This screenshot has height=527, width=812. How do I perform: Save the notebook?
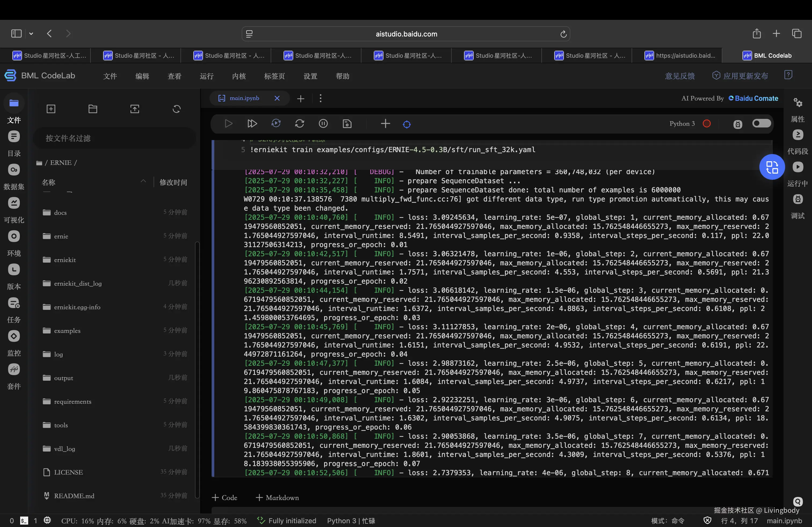pyautogui.click(x=347, y=124)
